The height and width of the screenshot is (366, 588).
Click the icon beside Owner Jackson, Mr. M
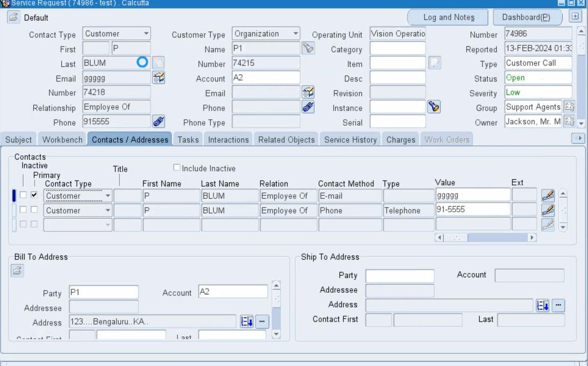569,121
